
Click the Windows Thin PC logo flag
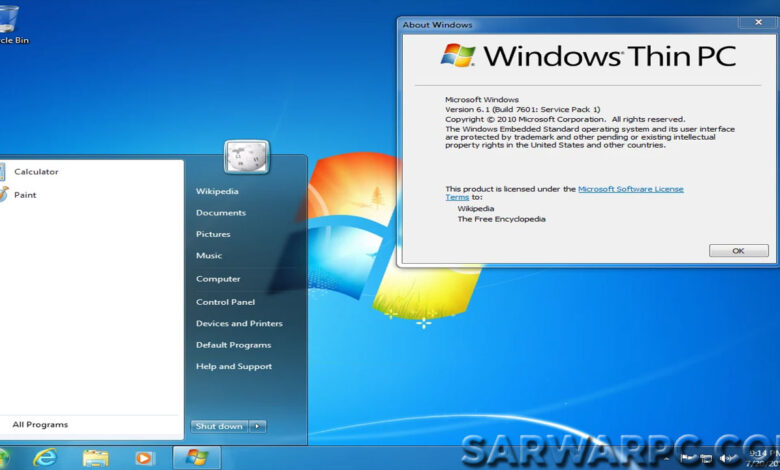click(458, 55)
